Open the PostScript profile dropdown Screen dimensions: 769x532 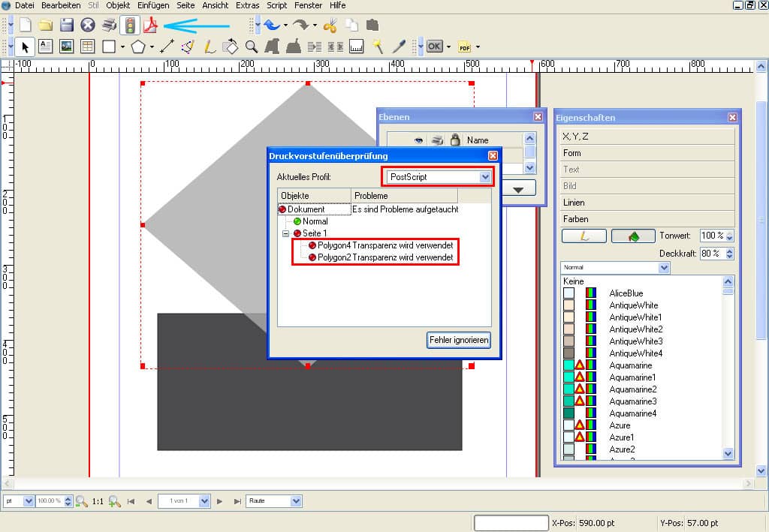point(485,176)
